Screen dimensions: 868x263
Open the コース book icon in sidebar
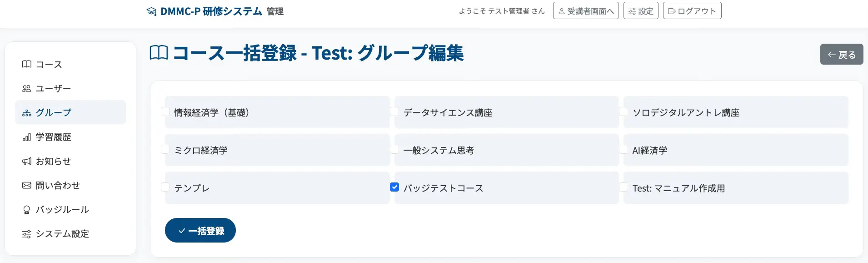coord(27,64)
